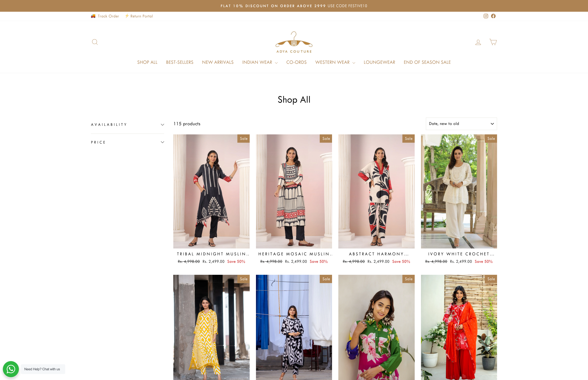Click the account login icon
The height and width of the screenshot is (380, 588).
pyautogui.click(x=478, y=42)
